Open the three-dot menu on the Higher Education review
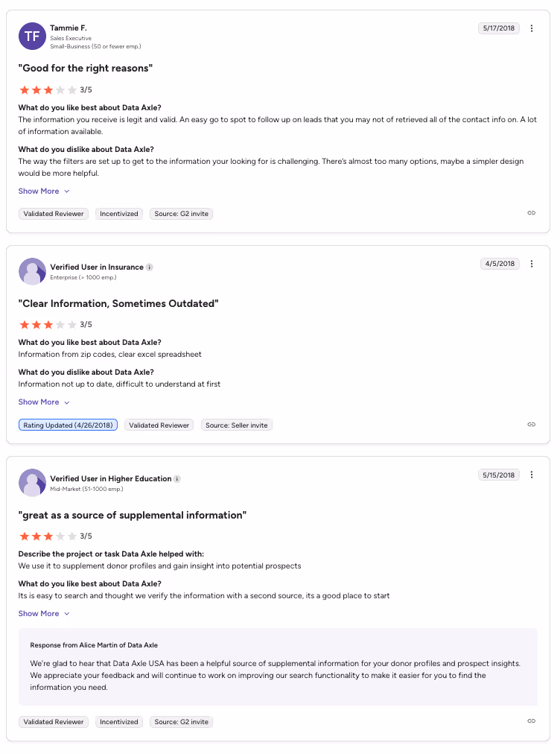Screen dimensions: 560x754 (x=532, y=475)
